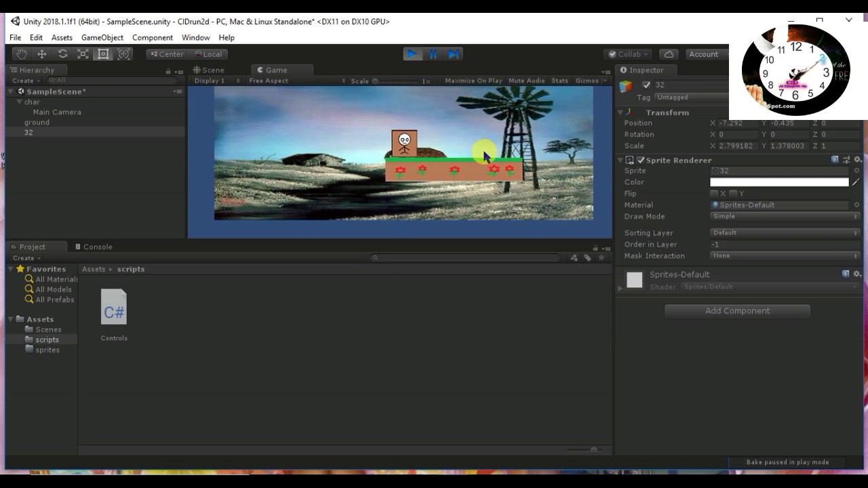Select the combined Transform tool
This screenshot has height=488, width=868.
pyautogui.click(x=124, y=54)
